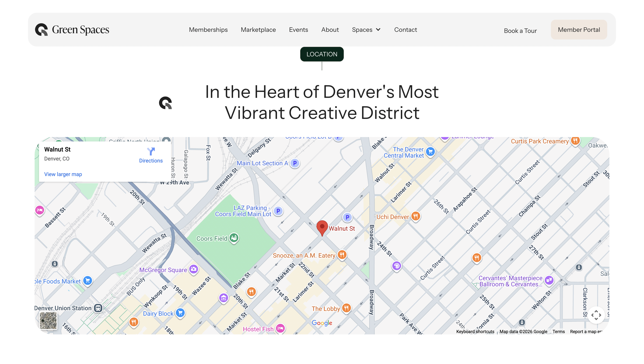644x364 pixels.
Task: Toggle fullscreen map view button
Action: click(596, 315)
